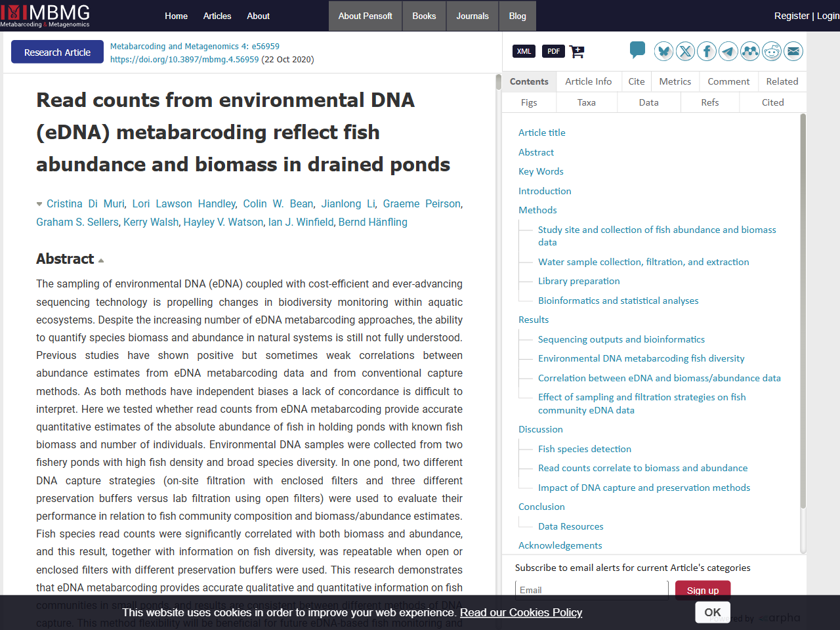Switch to the Comment tab
This screenshot has width=840, height=630.
click(728, 81)
